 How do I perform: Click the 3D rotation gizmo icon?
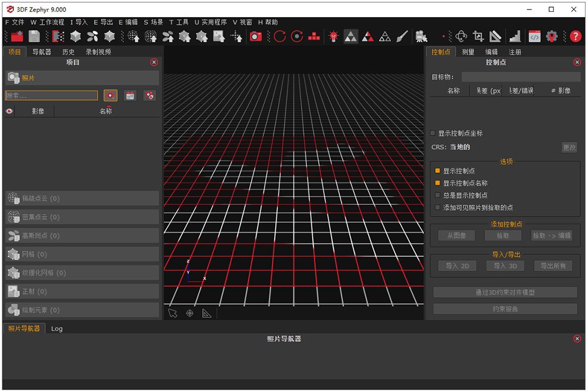click(461, 36)
